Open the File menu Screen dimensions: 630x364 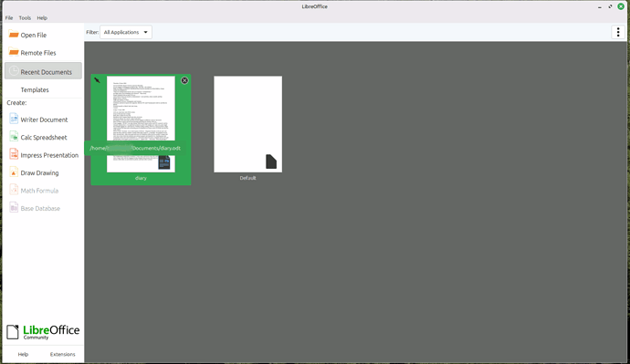point(9,17)
